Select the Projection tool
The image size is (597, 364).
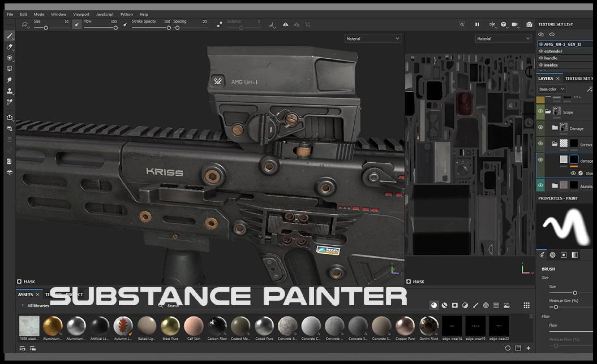(10, 58)
